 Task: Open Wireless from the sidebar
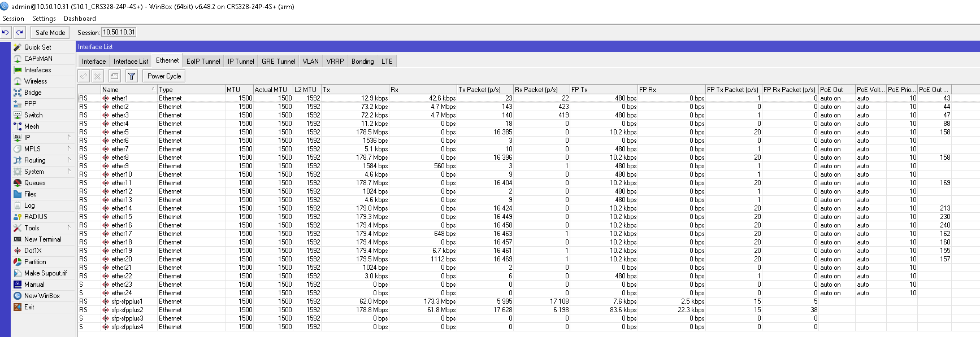pos(36,81)
